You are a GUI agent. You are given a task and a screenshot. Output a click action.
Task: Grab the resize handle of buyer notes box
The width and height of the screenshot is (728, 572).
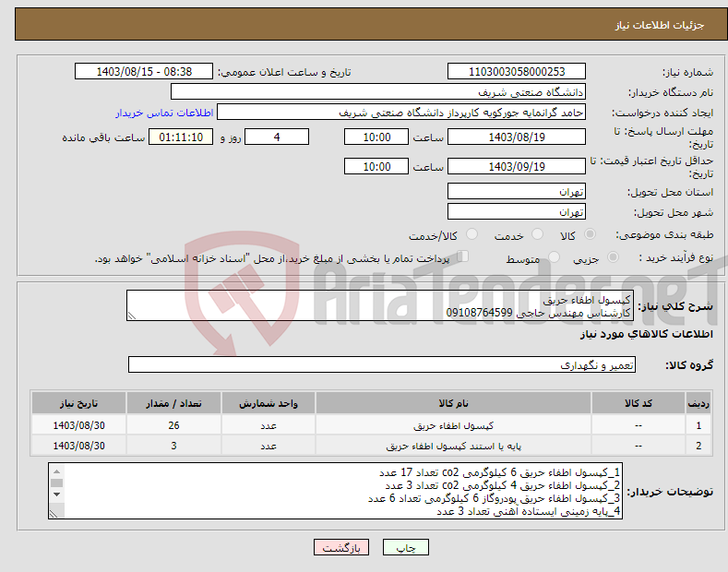(54, 515)
